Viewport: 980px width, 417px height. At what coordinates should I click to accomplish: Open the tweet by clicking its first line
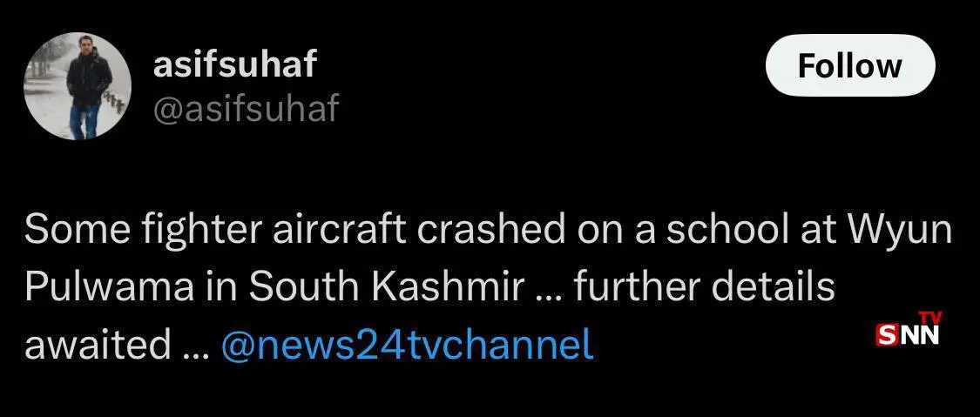click(x=488, y=232)
